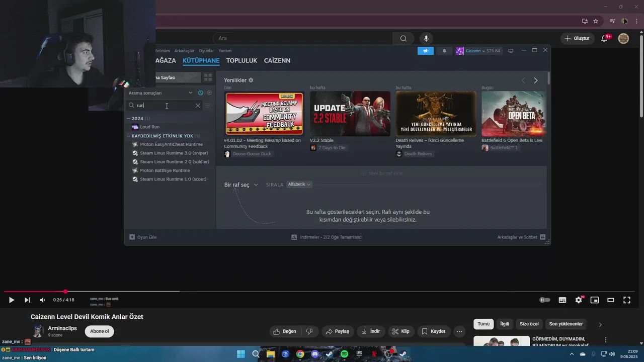This screenshot has height=362, width=644.
Task: Open YouTube account avatar menu
Action: (623, 38)
